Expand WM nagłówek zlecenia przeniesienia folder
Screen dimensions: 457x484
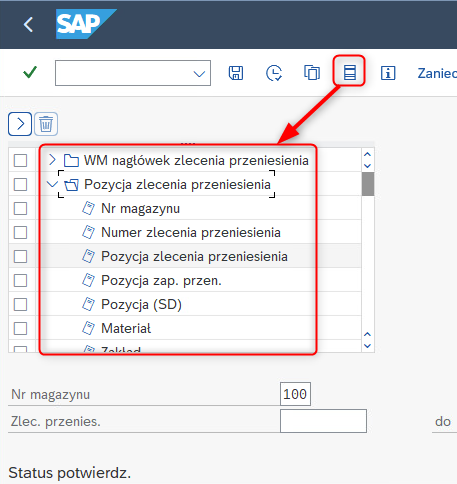[52, 160]
